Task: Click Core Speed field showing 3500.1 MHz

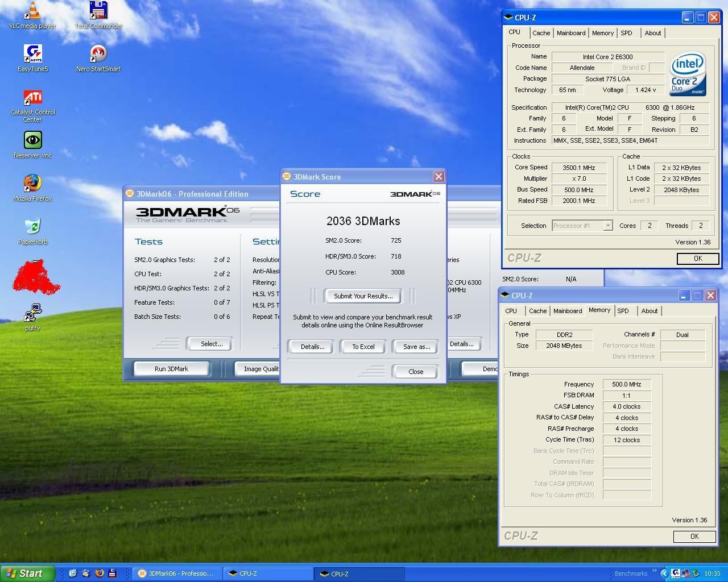Action: (579, 168)
